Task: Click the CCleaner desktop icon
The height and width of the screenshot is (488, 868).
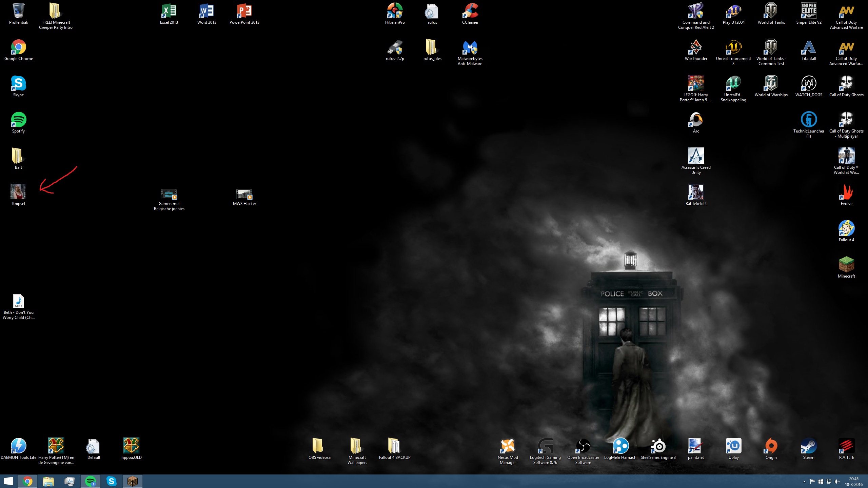Action: 470,14
